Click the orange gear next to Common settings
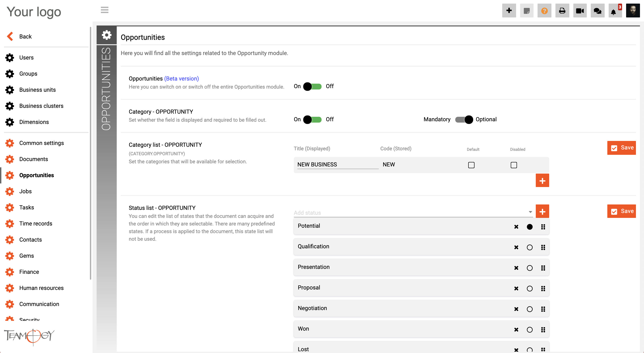 click(10, 143)
